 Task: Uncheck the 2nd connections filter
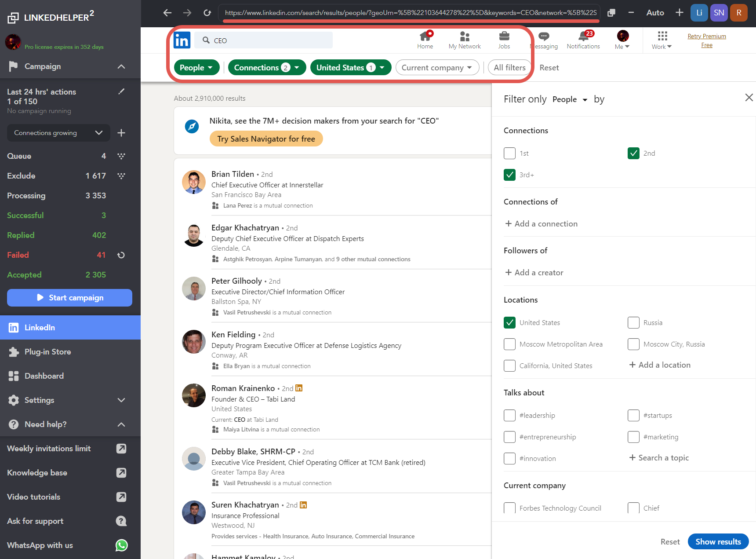pyautogui.click(x=633, y=153)
